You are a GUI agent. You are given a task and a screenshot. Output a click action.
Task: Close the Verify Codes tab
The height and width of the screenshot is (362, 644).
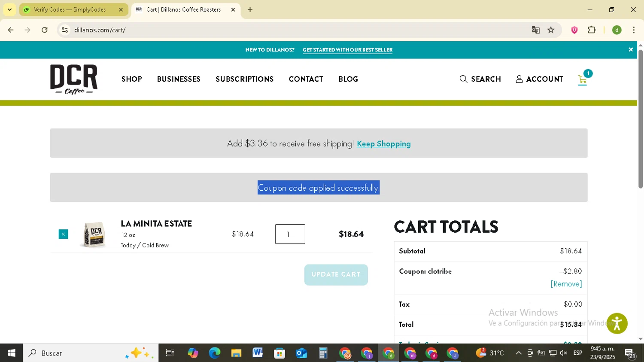121,9
